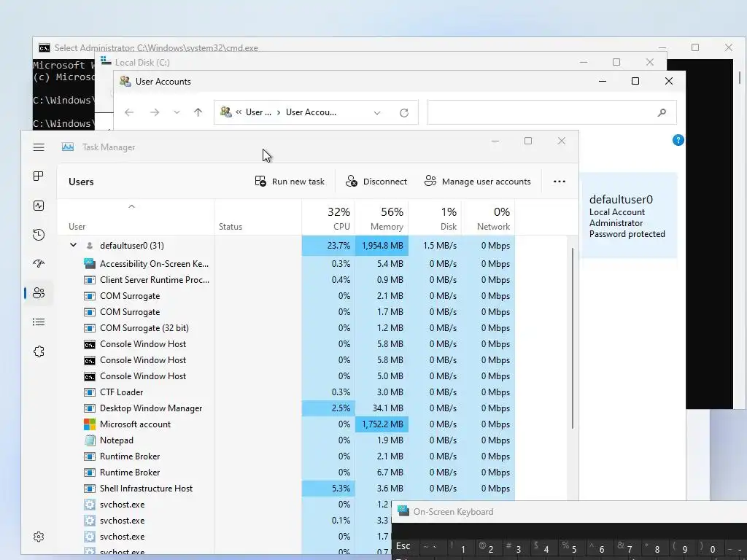Screen dimensions: 747x560
Task: Click the 1.5 MB/s disk cell
Action: coord(435,246)
